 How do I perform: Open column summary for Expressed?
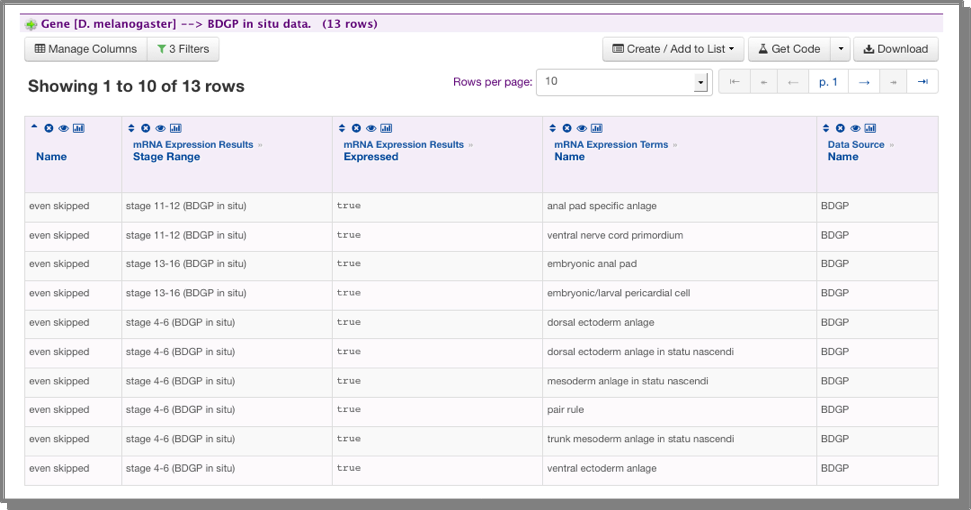point(386,128)
